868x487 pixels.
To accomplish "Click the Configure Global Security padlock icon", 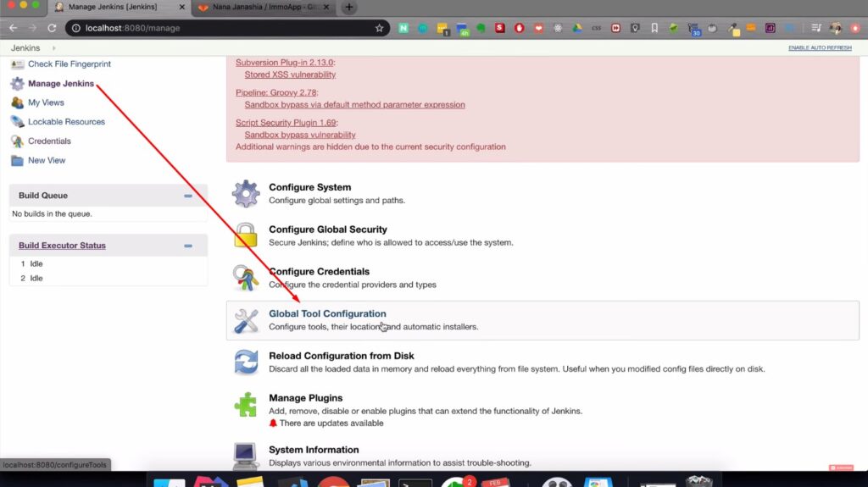I will (246, 235).
